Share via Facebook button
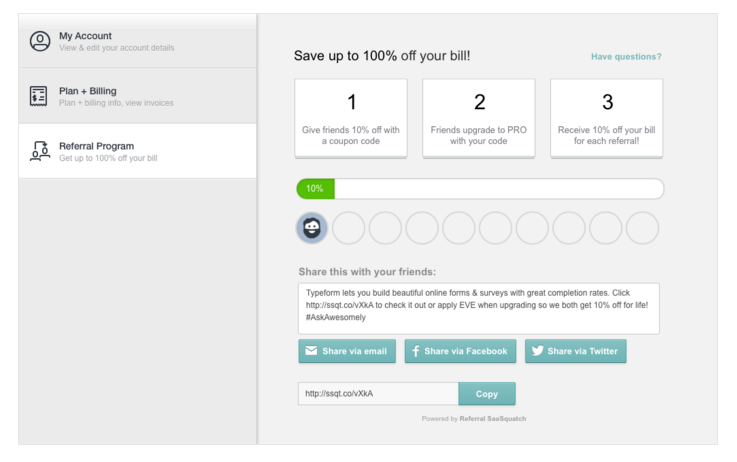The width and height of the screenshot is (737, 462). 460,351
